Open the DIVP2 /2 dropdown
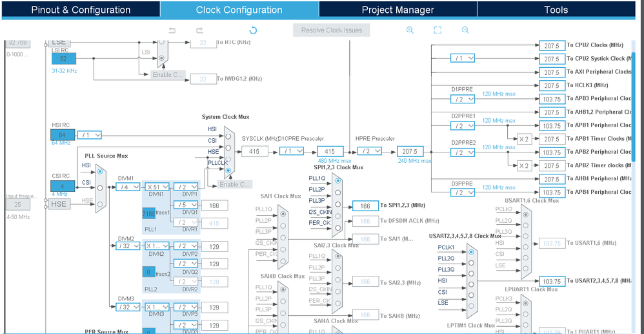This screenshot has width=644, height=334. click(x=186, y=246)
